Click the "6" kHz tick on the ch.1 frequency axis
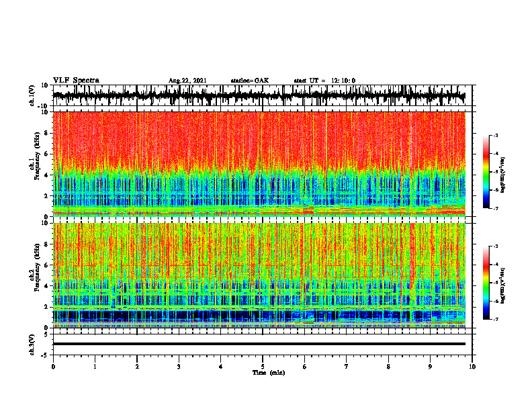Screen dimensions: 532x411 47,154
